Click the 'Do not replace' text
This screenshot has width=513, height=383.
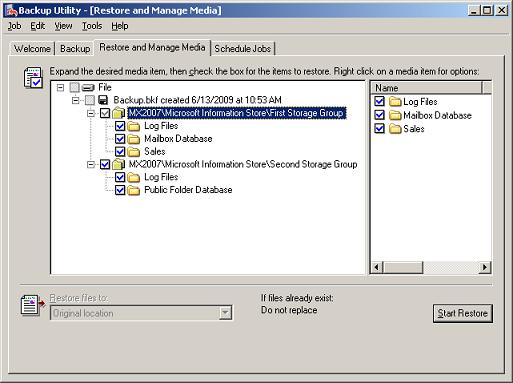coord(289,310)
